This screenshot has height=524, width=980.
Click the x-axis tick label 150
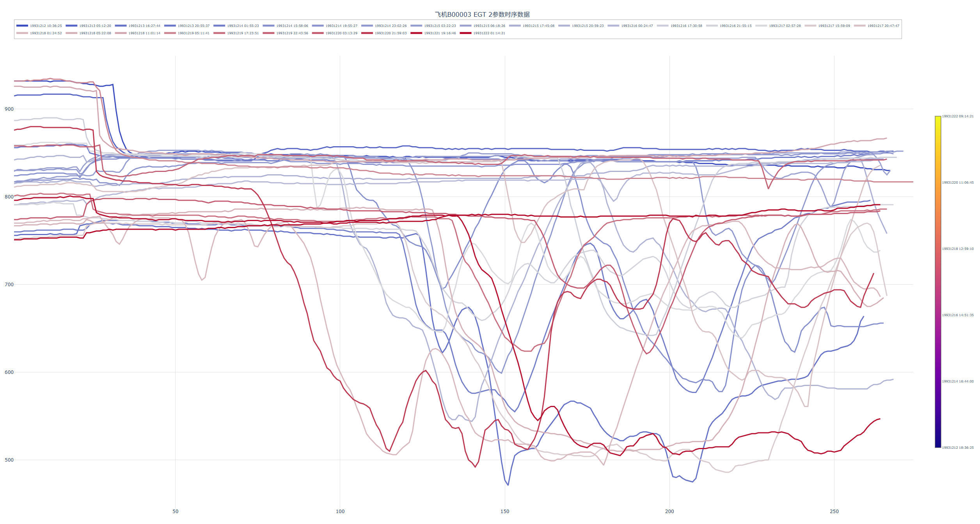[x=505, y=511]
